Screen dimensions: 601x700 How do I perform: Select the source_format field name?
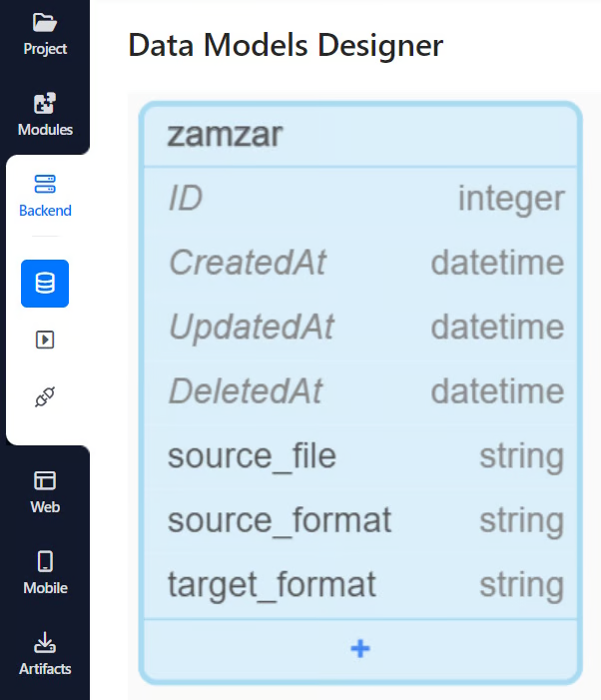[x=280, y=520]
